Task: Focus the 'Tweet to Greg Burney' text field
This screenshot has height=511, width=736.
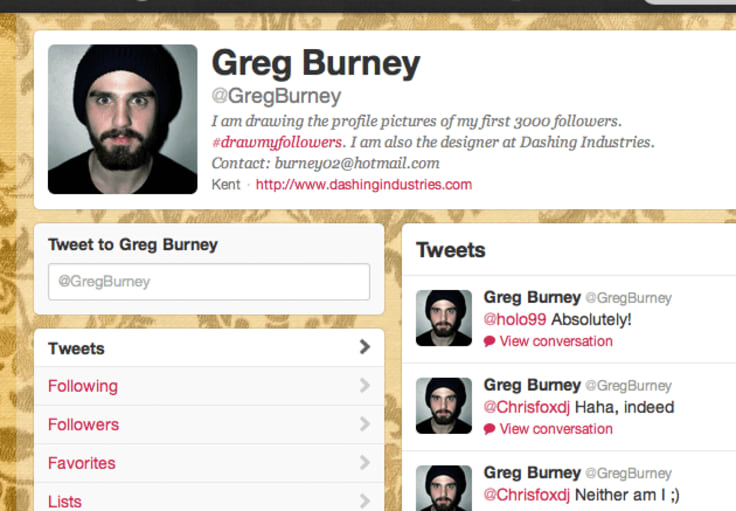Action: pos(209,282)
